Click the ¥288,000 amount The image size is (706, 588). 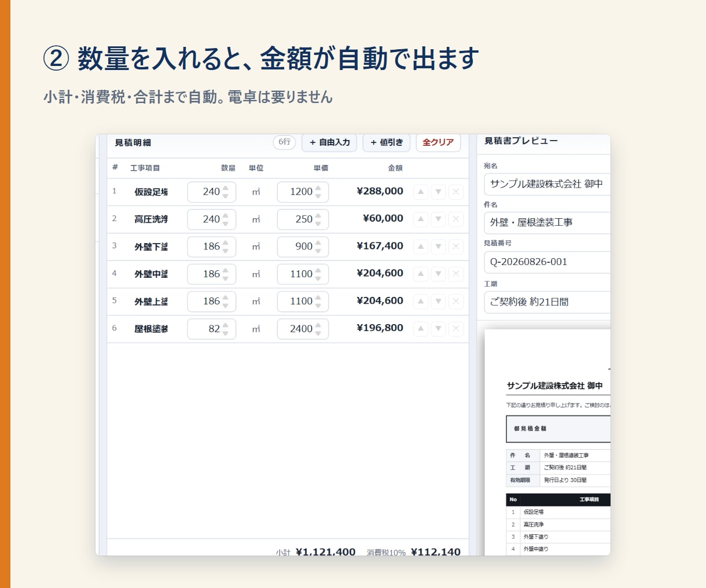click(x=380, y=191)
